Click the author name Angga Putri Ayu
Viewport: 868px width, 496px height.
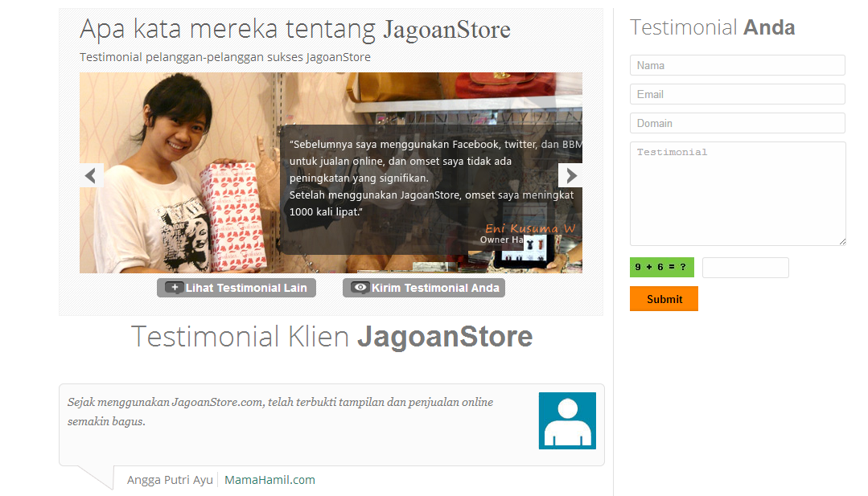[170, 480]
